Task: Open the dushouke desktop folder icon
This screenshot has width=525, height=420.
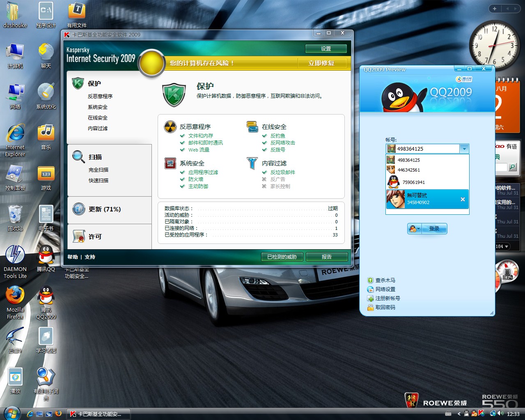Action: coord(15,15)
